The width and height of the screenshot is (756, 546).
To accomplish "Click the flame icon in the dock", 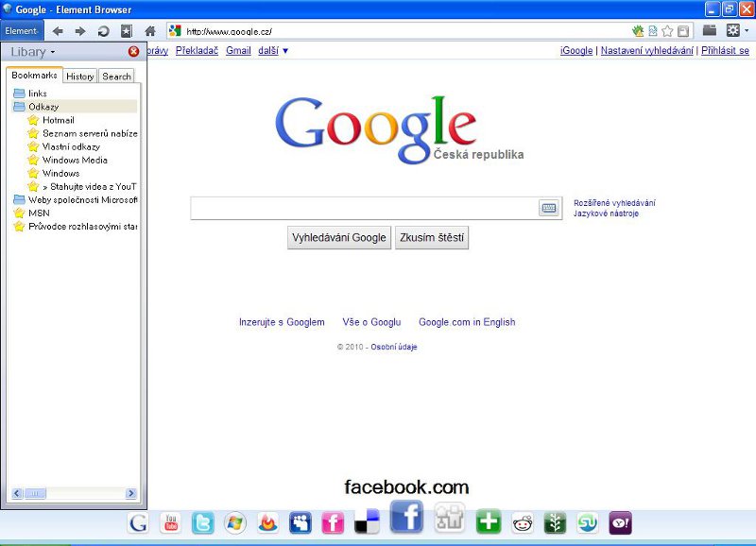I will click(267, 523).
